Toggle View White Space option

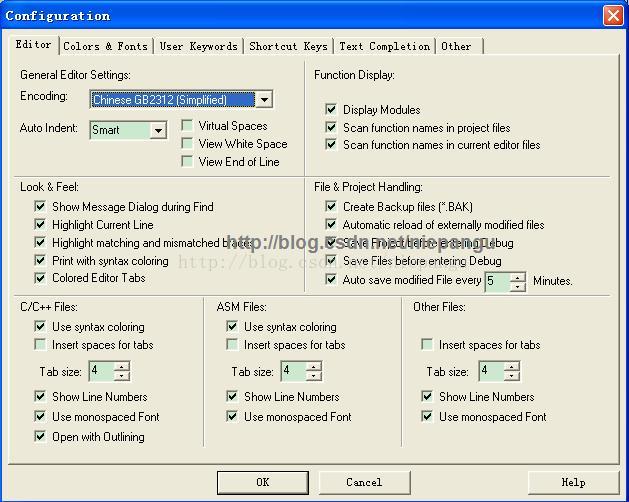pos(187,143)
